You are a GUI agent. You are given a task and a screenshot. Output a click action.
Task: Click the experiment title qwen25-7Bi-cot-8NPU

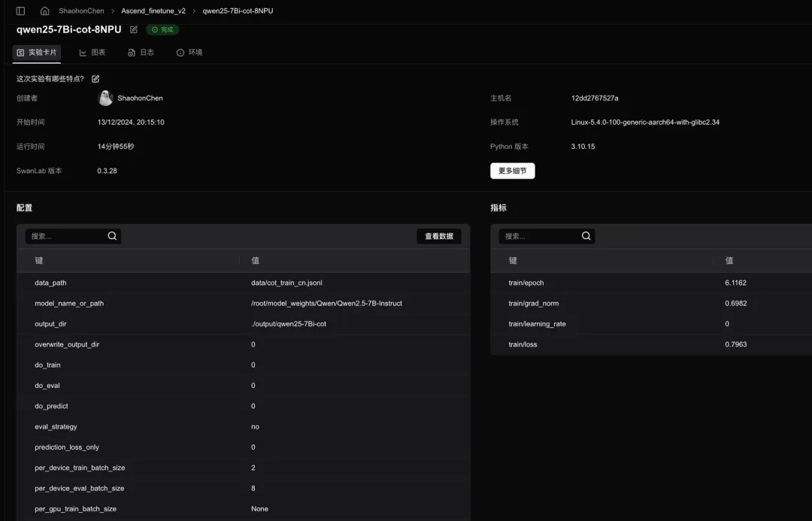click(69, 29)
